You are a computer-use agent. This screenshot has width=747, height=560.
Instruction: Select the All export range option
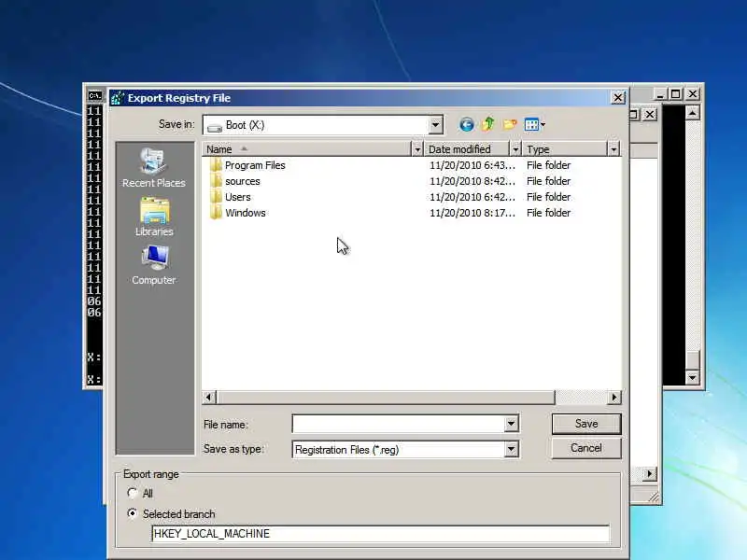(x=132, y=493)
